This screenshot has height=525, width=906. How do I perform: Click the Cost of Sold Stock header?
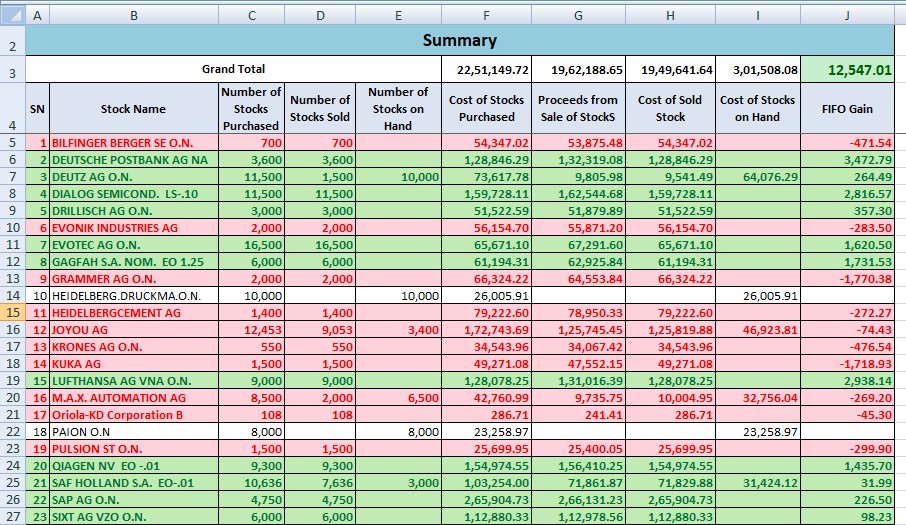click(x=670, y=109)
